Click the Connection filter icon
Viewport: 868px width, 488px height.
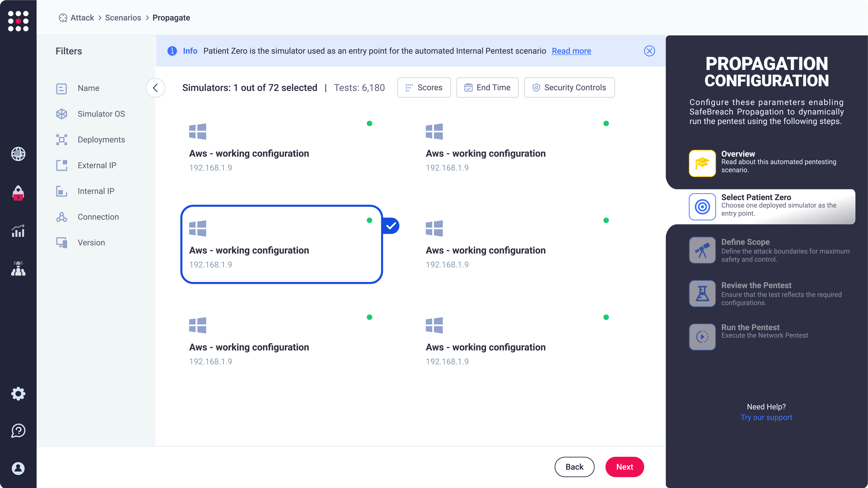[x=61, y=217]
